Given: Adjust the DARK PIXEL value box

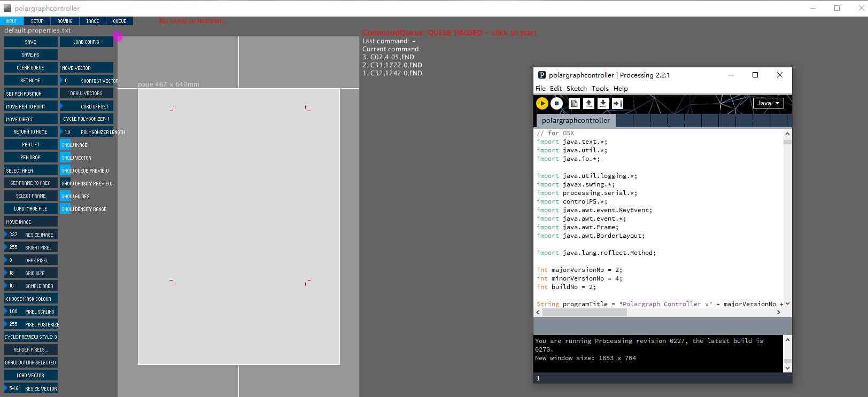Looking at the screenshot, I should click(30, 260).
